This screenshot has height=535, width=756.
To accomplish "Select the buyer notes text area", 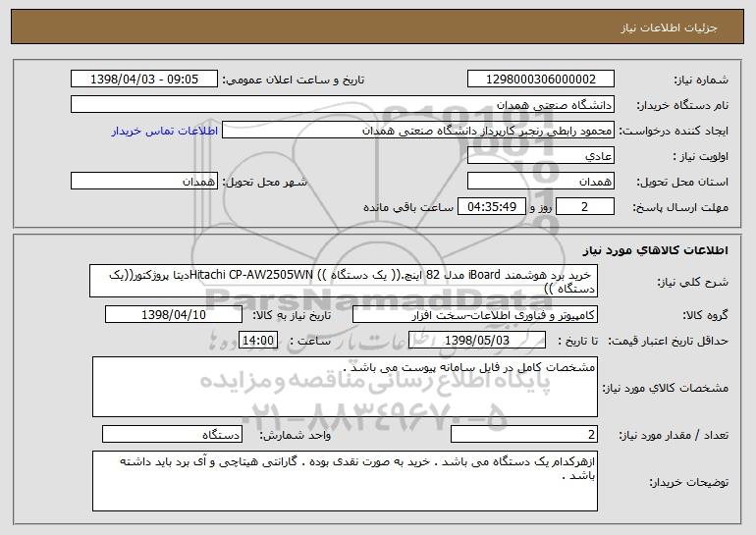I will pos(345,481).
